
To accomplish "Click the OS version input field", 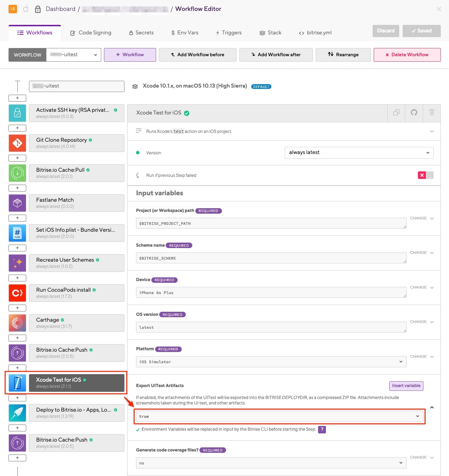I will (271, 327).
